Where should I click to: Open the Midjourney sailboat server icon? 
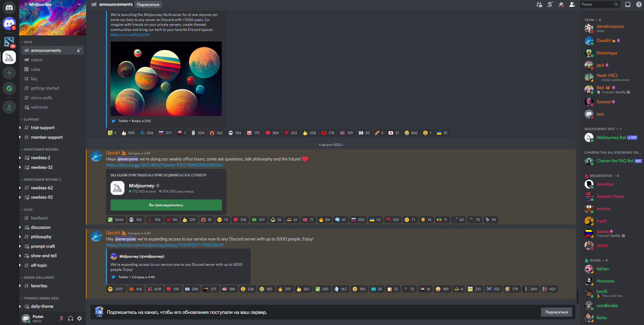point(9,57)
